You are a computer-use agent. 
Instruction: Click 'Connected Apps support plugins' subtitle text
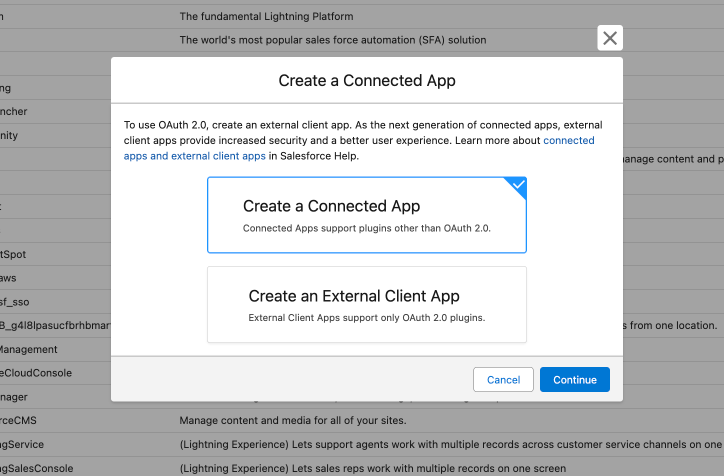click(x=366, y=228)
